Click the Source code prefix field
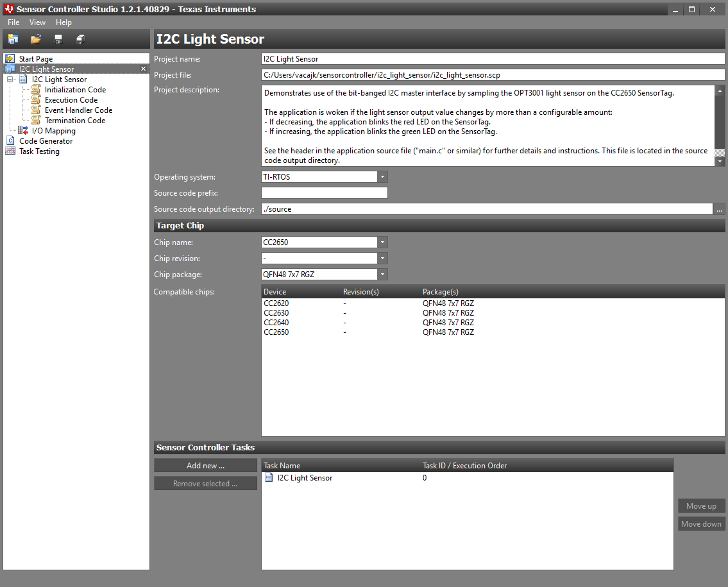The height and width of the screenshot is (587, 728). click(324, 192)
